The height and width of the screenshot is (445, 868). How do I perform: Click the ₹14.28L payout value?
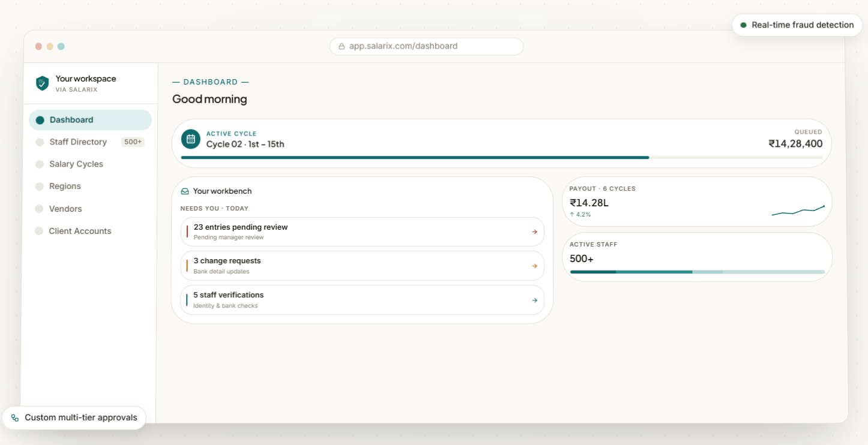[x=589, y=203]
